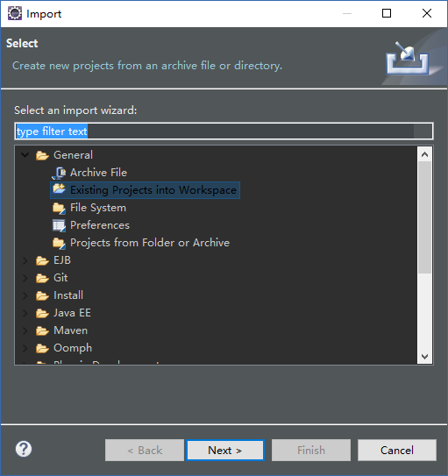
Task: Click the EJB folder icon
Action: pyautogui.click(x=42, y=260)
